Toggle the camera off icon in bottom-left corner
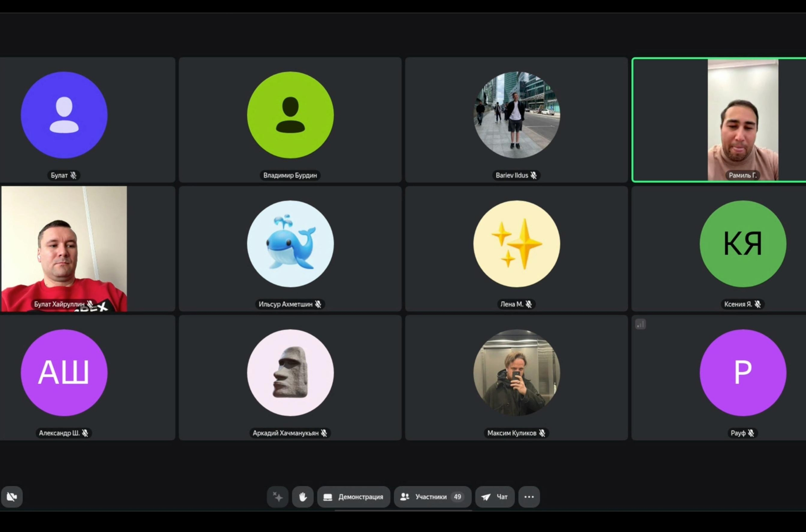Screen dimensions: 806x532 coord(12,497)
